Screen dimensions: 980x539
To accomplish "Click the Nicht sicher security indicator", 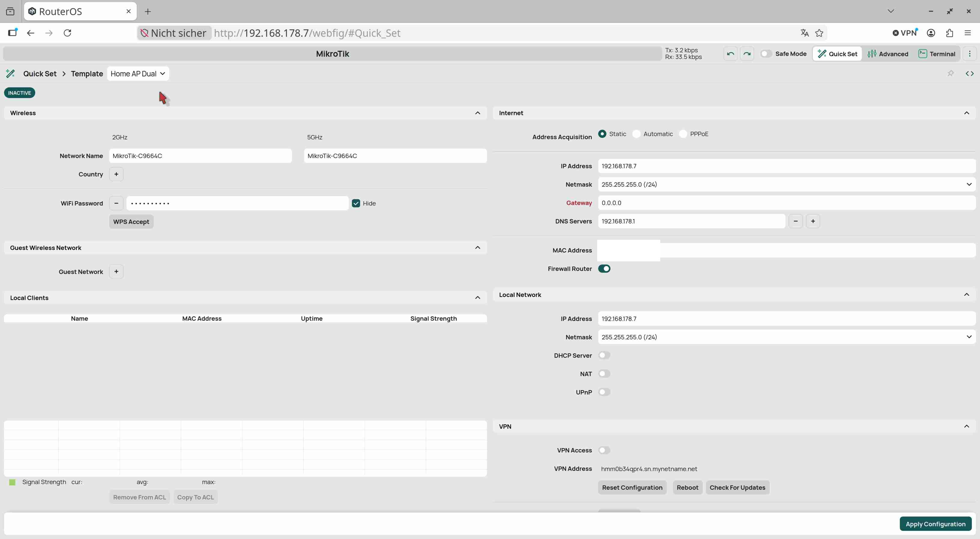I will [174, 33].
